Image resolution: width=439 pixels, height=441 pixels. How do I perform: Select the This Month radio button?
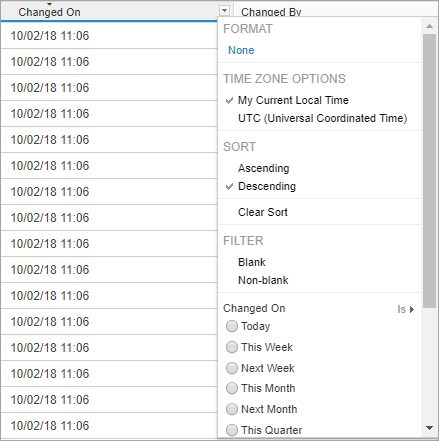click(x=232, y=388)
